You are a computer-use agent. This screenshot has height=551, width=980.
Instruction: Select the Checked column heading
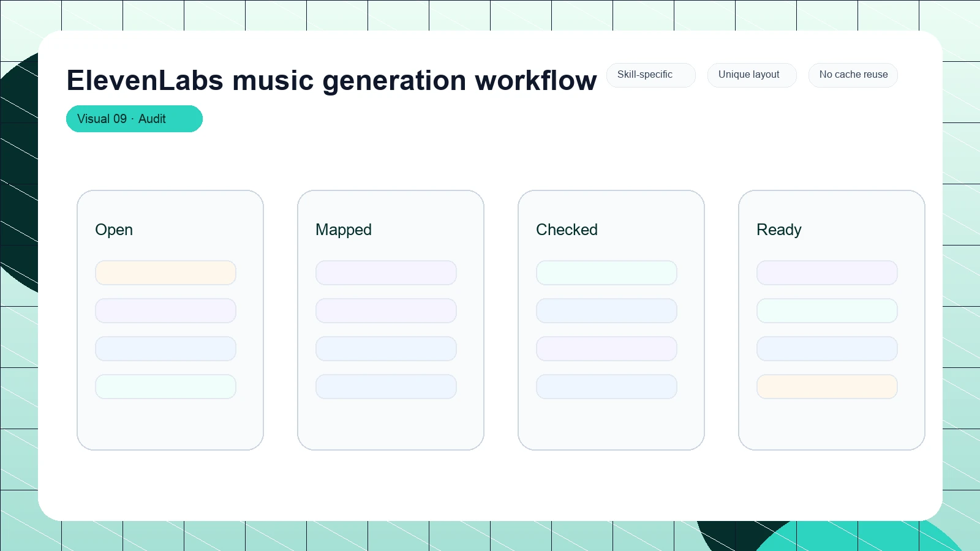pyautogui.click(x=567, y=230)
